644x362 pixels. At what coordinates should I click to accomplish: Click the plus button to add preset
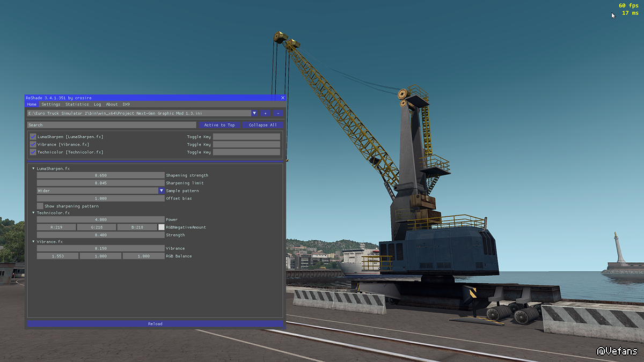click(265, 114)
